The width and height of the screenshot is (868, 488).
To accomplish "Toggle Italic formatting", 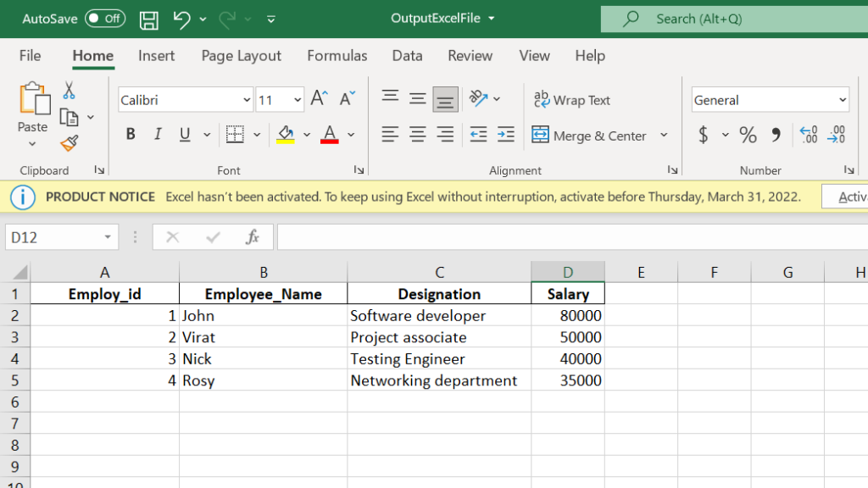I will [157, 134].
